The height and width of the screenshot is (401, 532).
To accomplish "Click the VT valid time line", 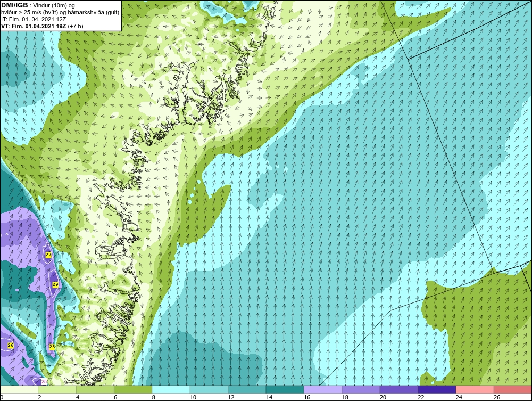I will [x=42, y=26].
